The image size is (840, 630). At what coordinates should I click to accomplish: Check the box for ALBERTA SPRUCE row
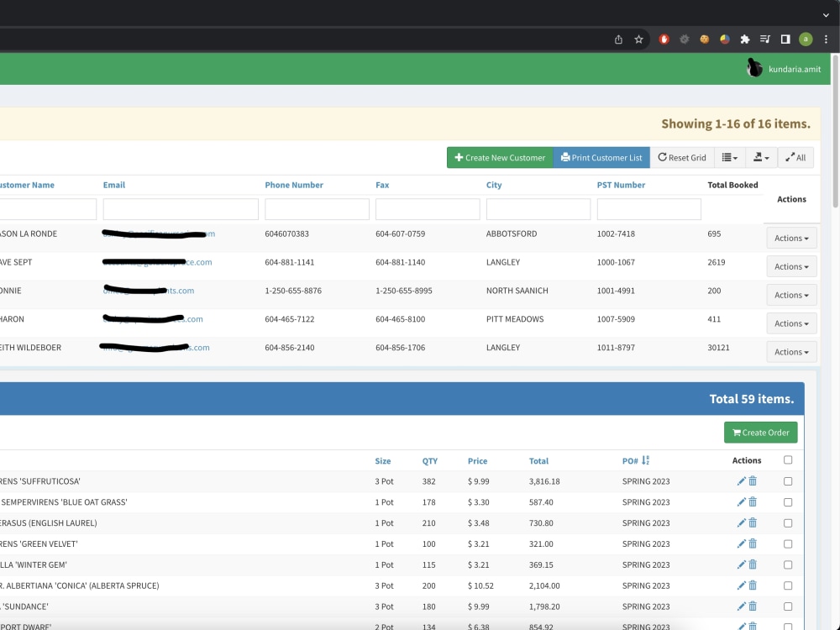788,585
